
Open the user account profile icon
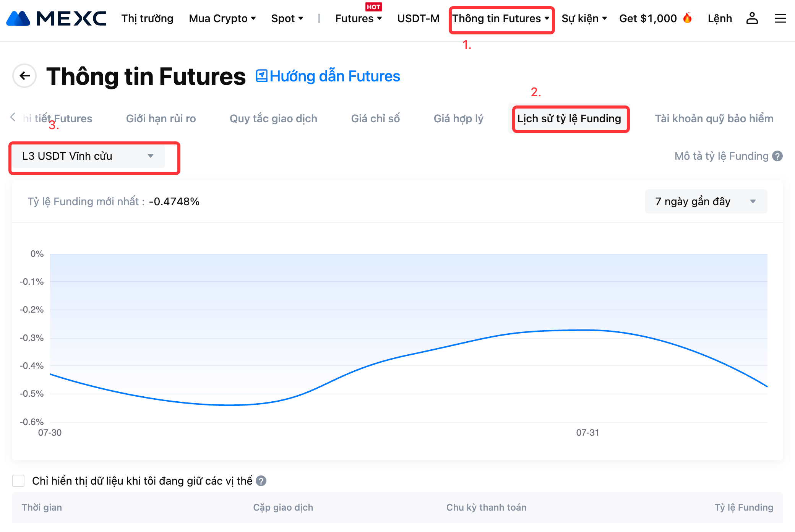click(x=752, y=18)
